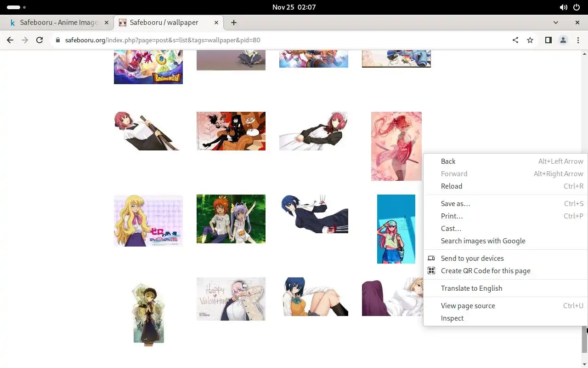Open the tab search dropdown chevron
The height and width of the screenshot is (368, 588).
click(556, 22)
